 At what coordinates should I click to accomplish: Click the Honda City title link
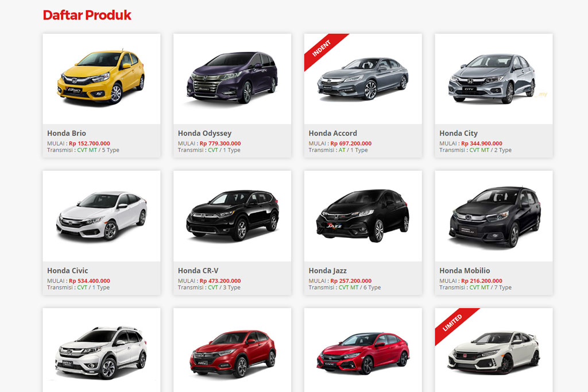pos(458,133)
